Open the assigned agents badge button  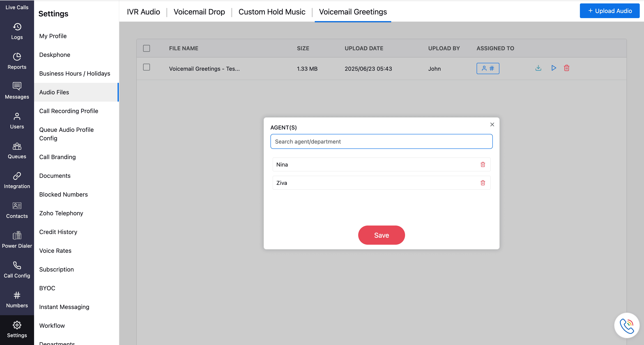pos(487,69)
